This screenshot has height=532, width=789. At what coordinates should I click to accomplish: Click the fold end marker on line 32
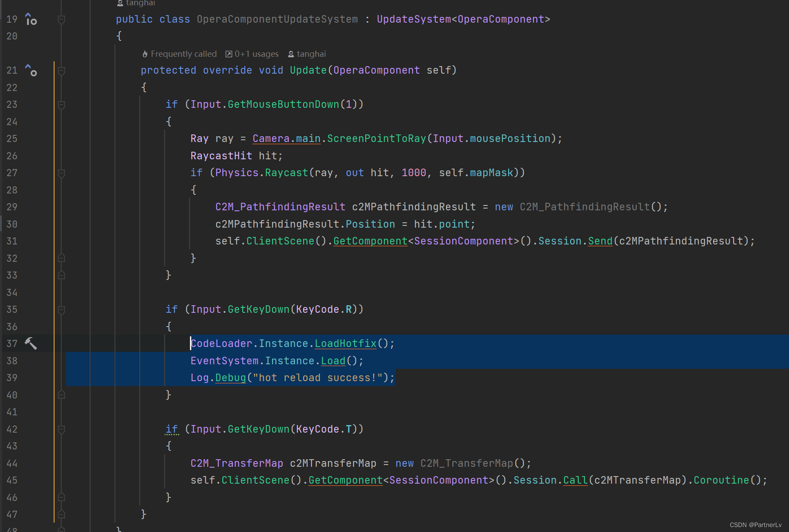tap(62, 258)
